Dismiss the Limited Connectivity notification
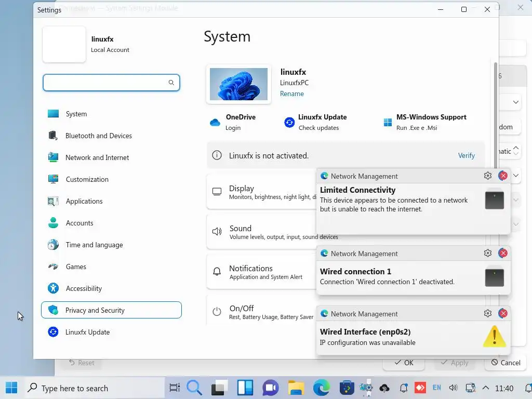 (x=503, y=176)
